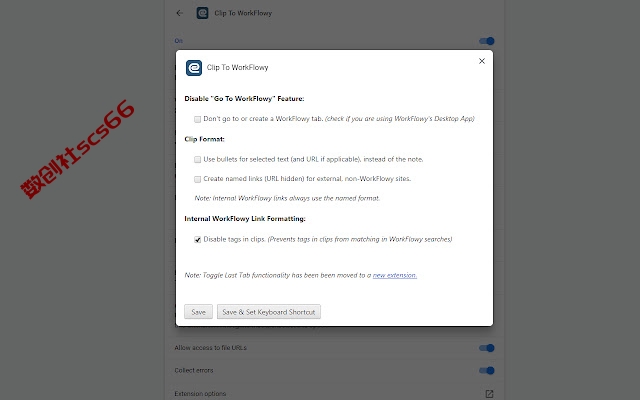Image resolution: width=640 pixels, height=400 pixels.
Task: Click "Internal WorkFlowy Link Formatting:" heading
Action: 245,219
